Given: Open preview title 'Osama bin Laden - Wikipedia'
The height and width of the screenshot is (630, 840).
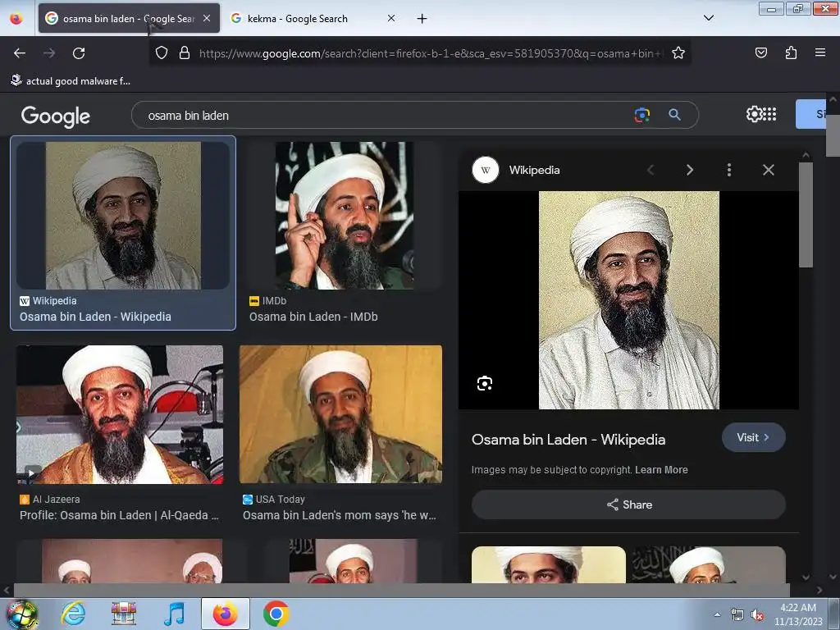Looking at the screenshot, I should tap(568, 440).
